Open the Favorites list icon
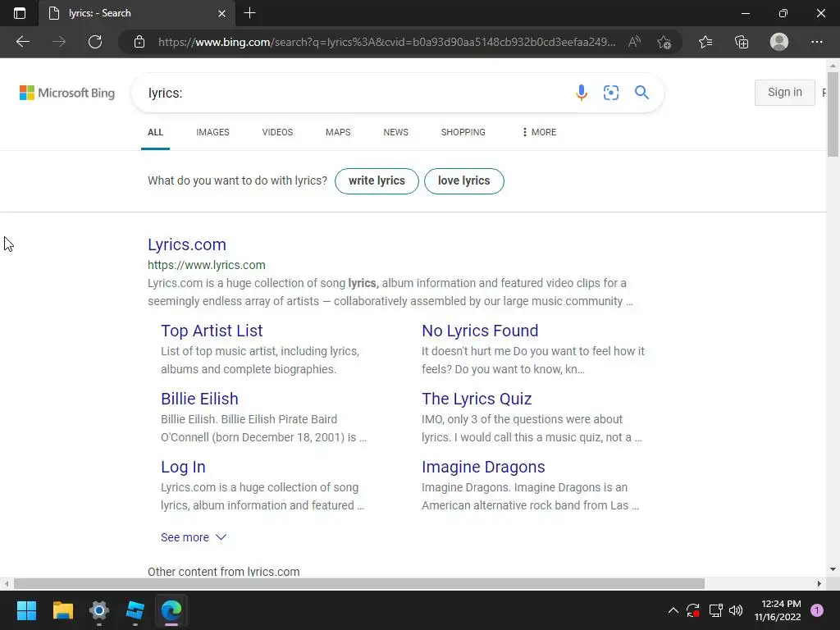Screen dimensions: 840x630 tap(705, 42)
